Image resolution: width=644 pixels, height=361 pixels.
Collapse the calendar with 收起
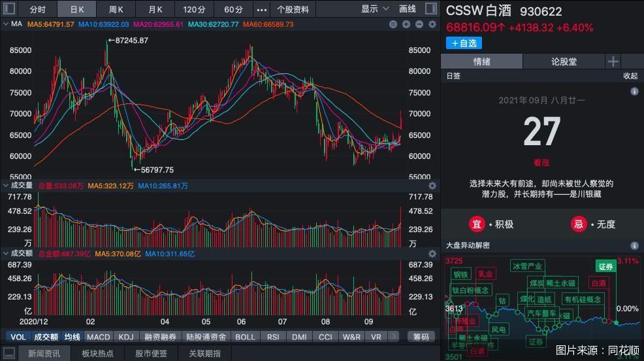[x=630, y=76]
